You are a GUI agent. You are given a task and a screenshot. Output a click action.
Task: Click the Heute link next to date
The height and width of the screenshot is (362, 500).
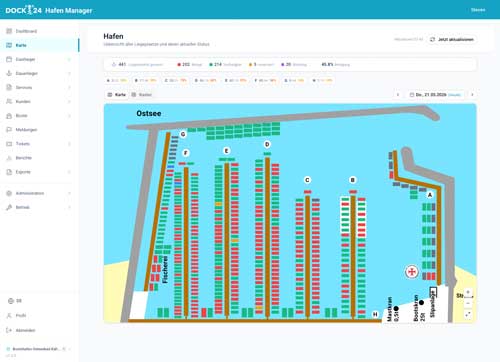point(454,95)
